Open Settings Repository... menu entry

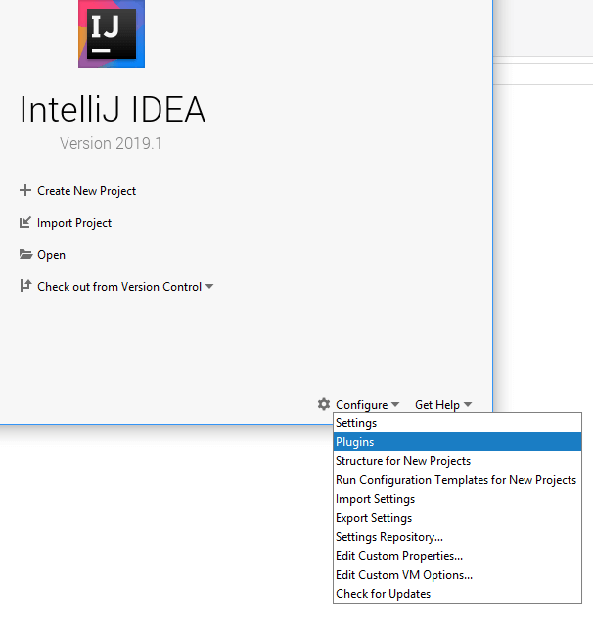(457, 537)
